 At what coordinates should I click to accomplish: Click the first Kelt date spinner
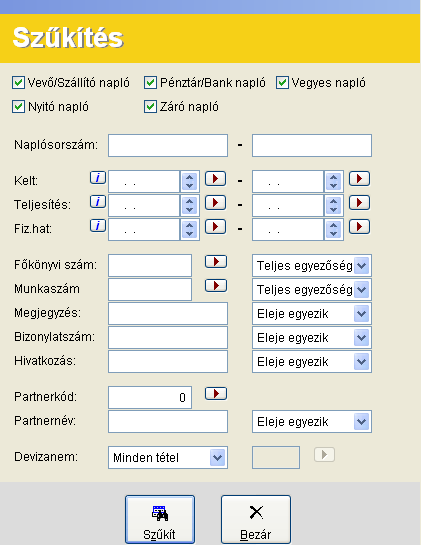[x=189, y=181]
